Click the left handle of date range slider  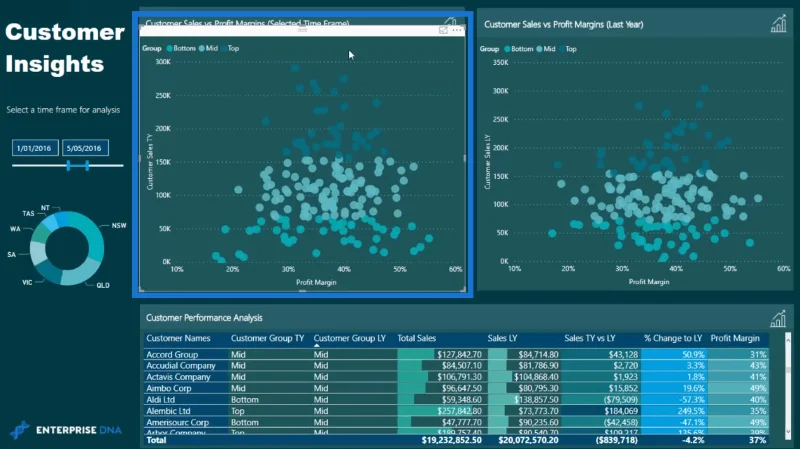68,165
